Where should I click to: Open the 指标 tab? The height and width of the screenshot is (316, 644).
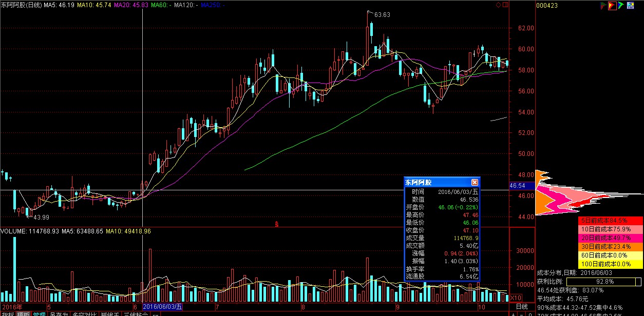[x=7, y=314]
